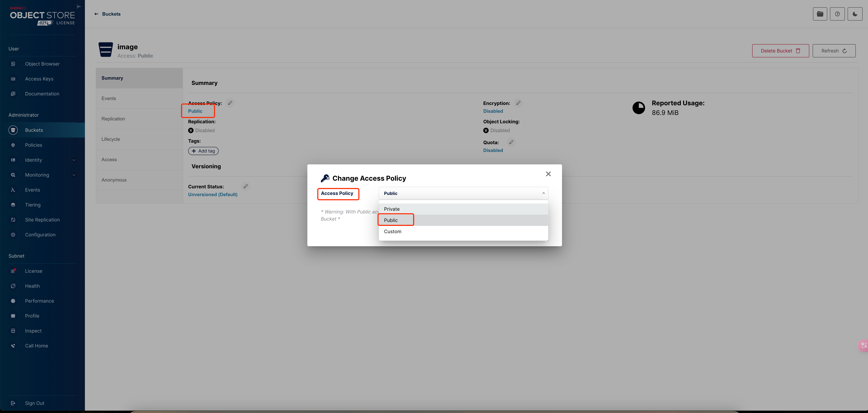The image size is (868, 413).
Task: Collapse the sidebar menu icon
Action: coord(79,6)
